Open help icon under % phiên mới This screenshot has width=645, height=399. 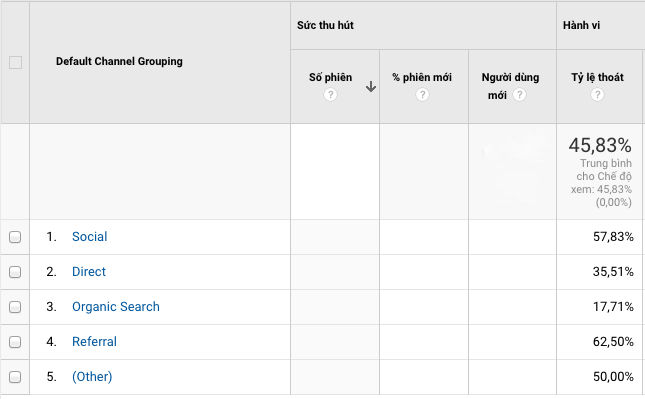pos(422,95)
